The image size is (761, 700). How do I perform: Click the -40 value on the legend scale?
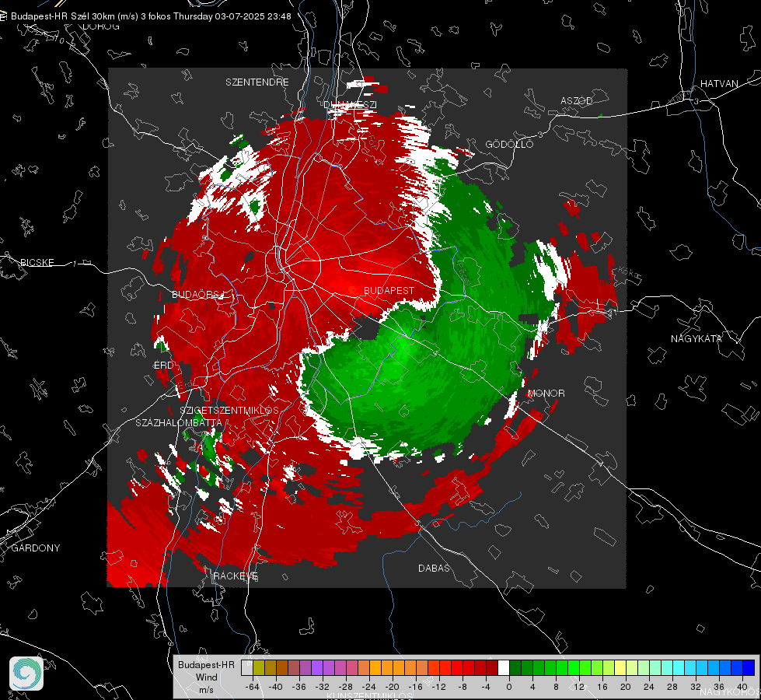click(276, 687)
